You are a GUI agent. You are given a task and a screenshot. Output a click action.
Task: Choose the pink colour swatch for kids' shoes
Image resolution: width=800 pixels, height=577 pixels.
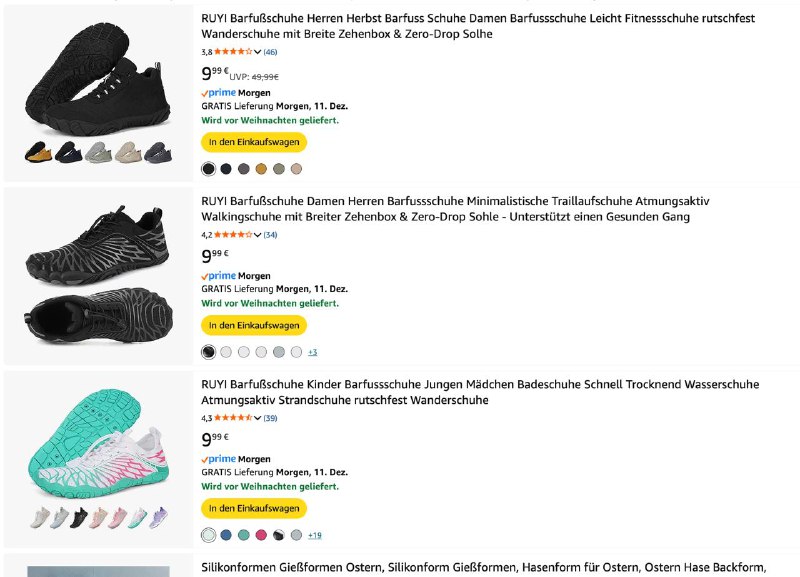click(x=261, y=535)
